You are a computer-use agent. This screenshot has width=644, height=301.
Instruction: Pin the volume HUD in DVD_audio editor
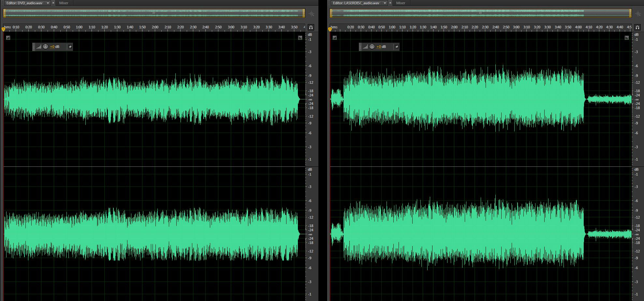point(70,47)
